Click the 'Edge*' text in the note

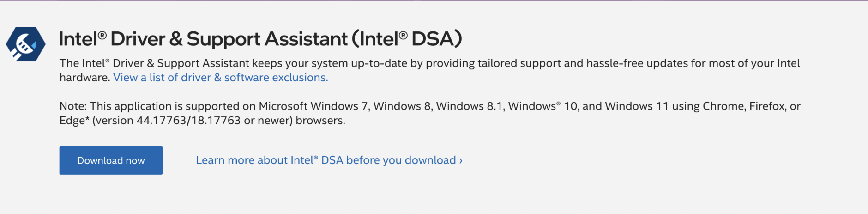click(x=74, y=121)
